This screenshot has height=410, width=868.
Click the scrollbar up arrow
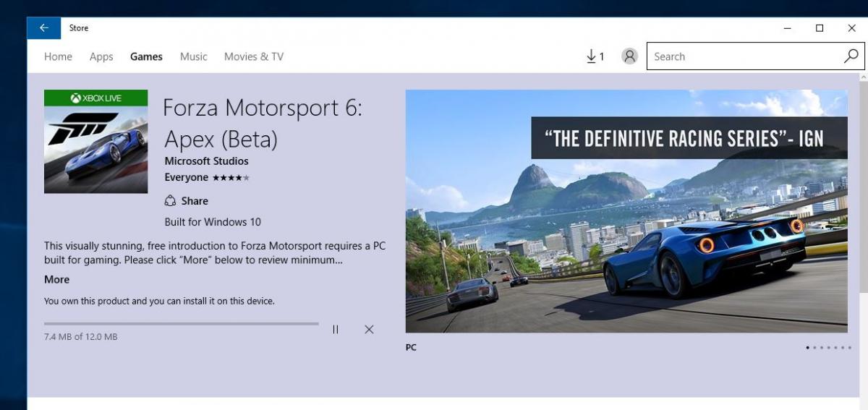tap(863, 77)
